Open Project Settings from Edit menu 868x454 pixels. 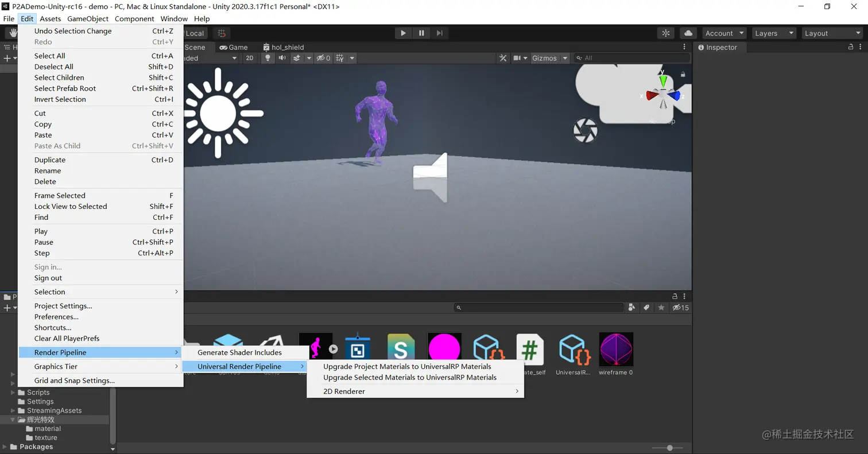tap(100, 306)
